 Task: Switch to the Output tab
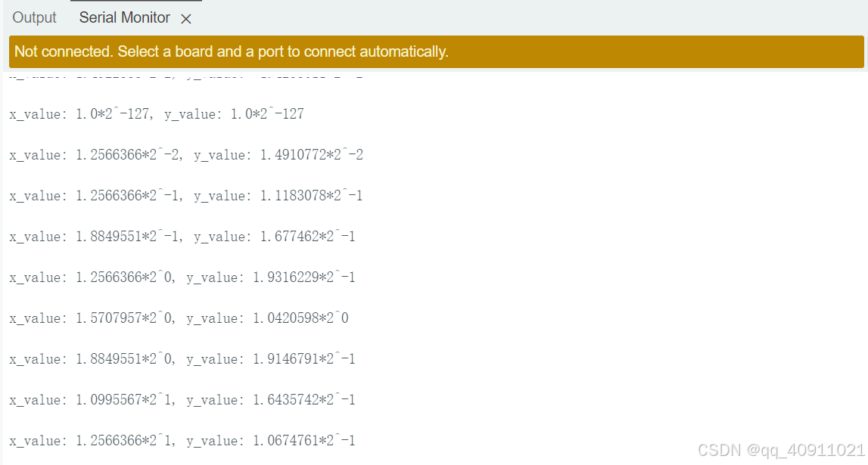34,17
